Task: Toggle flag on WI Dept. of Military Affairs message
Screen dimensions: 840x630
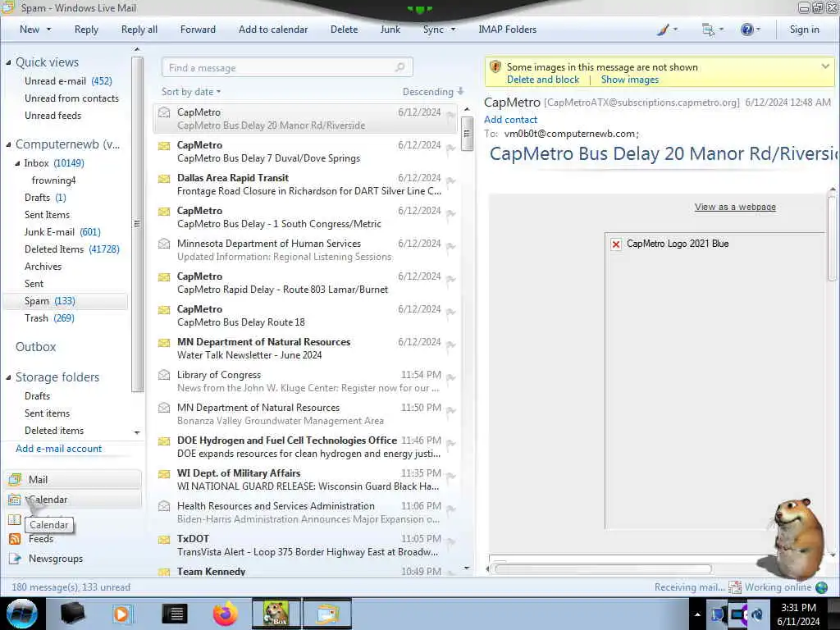Action: 451,477
